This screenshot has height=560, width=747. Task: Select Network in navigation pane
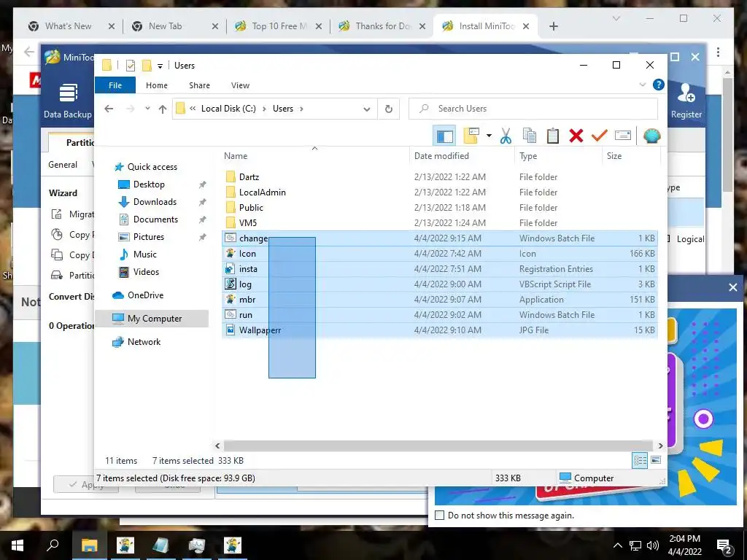tap(144, 342)
